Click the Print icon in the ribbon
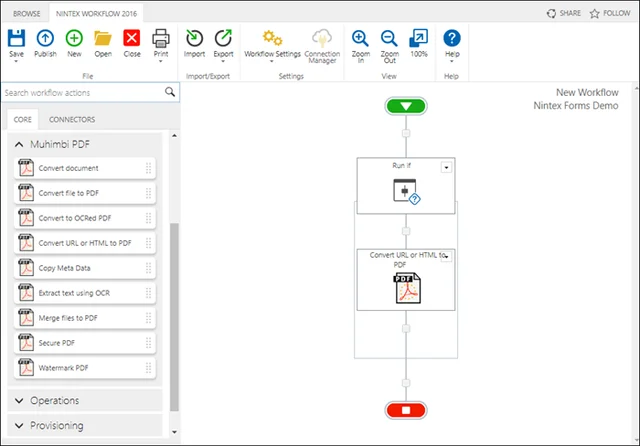The image size is (640, 446). pos(161,38)
